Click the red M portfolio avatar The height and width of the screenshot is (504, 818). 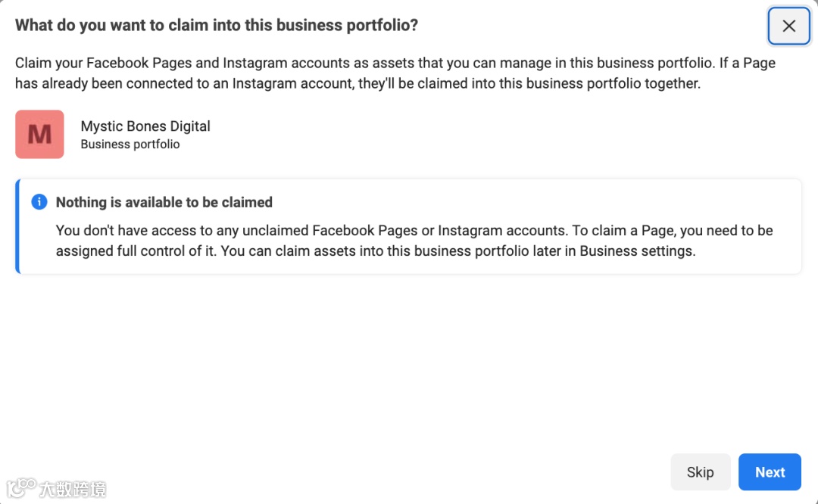(39, 135)
